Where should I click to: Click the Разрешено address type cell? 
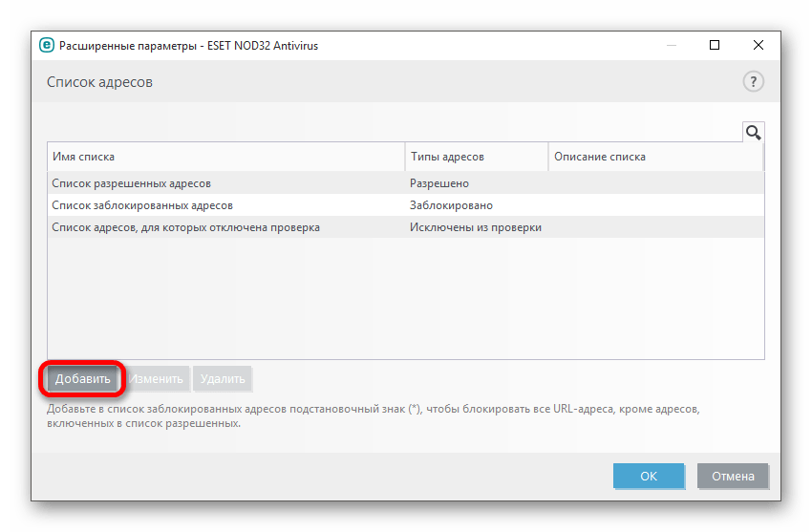click(x=439, y=183)
